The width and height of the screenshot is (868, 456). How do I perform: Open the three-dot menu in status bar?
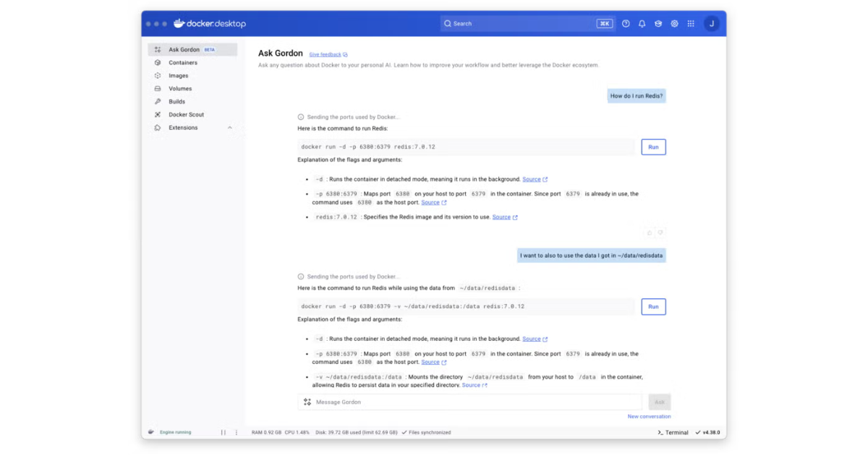click(237, 432)
